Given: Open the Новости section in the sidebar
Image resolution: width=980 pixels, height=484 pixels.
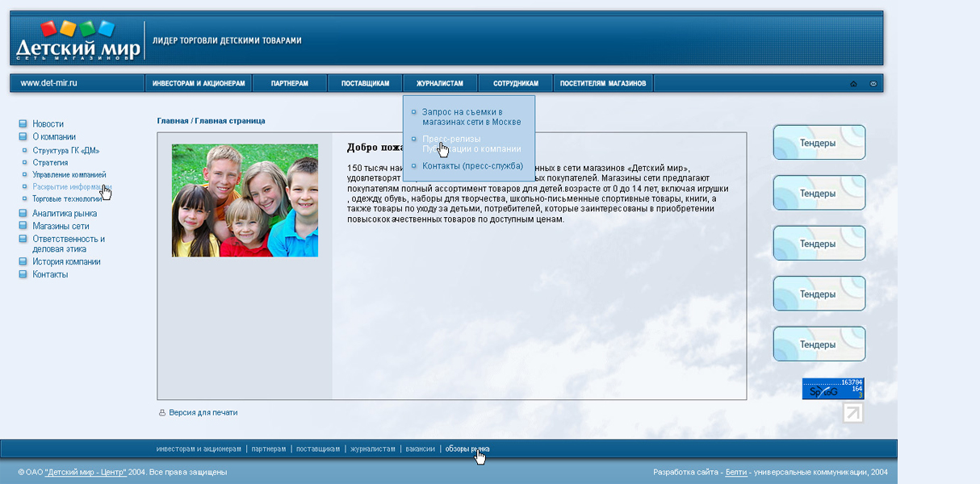Looking at the screenshot, I should [x=48, y=124].
